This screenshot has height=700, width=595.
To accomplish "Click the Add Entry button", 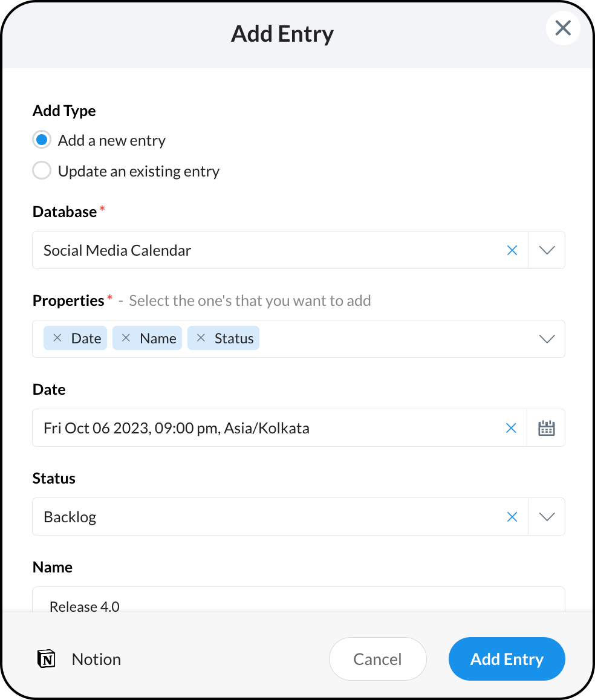I will (x=507, y=659).
